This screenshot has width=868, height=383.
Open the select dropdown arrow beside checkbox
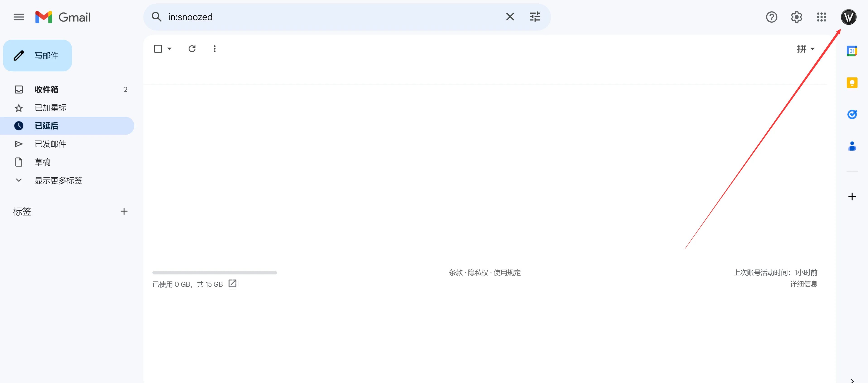click(169, 49)
